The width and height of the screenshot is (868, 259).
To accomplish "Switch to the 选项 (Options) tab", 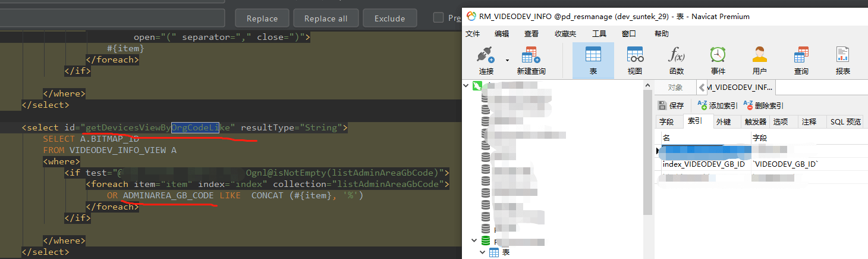I will (781, 121).
